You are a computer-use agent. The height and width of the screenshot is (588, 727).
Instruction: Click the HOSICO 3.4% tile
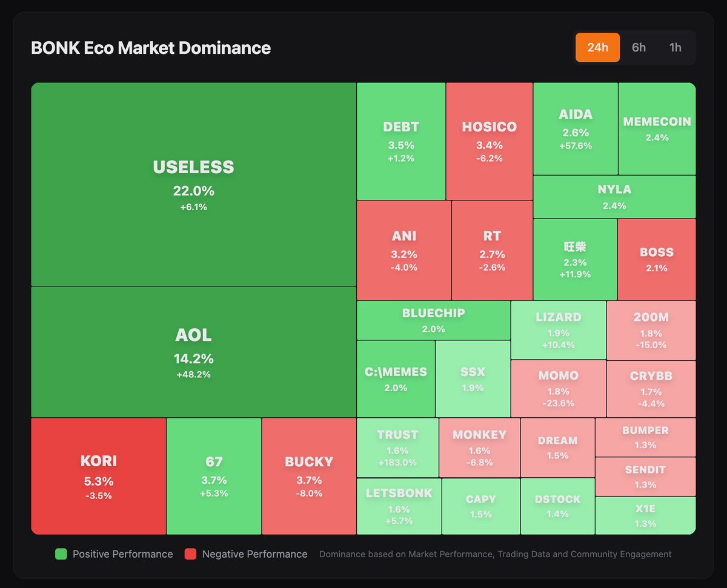(490, 141)
